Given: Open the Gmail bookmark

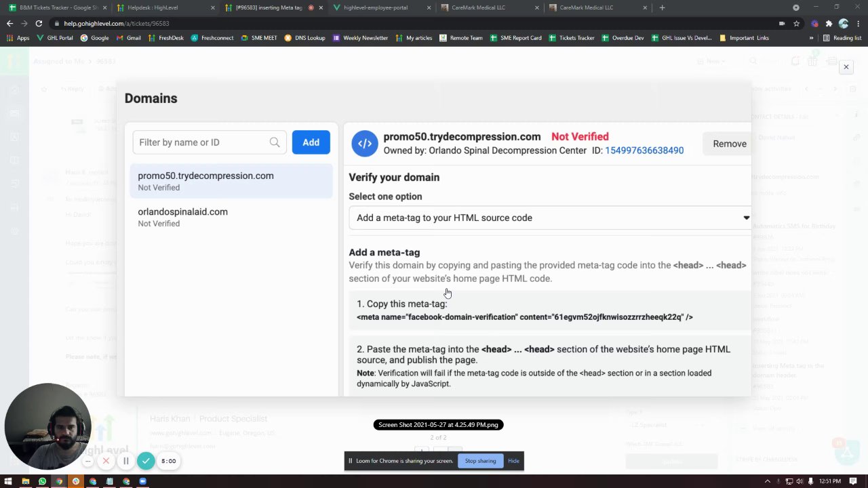Looking at the screenshot, I should coord(128,38).
